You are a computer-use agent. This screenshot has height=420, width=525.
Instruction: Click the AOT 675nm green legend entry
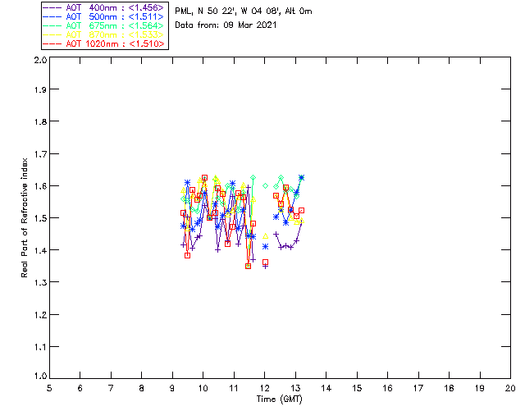tap(104, 25)
